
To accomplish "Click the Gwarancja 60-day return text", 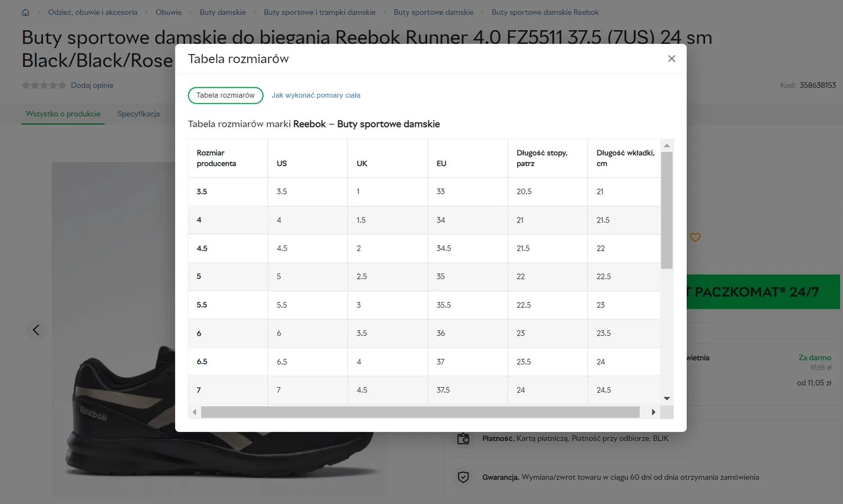I will (620, 478).
